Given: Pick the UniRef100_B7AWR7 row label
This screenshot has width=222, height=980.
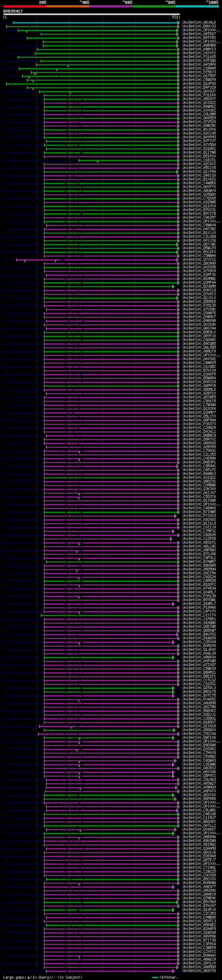Looking at the screenshot, I should point(199,561).
